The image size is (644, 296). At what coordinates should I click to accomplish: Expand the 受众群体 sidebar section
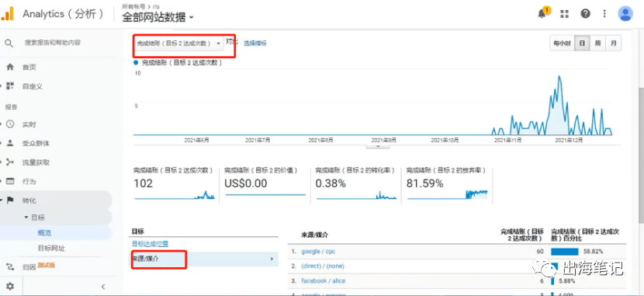click(x=36, y=144)
